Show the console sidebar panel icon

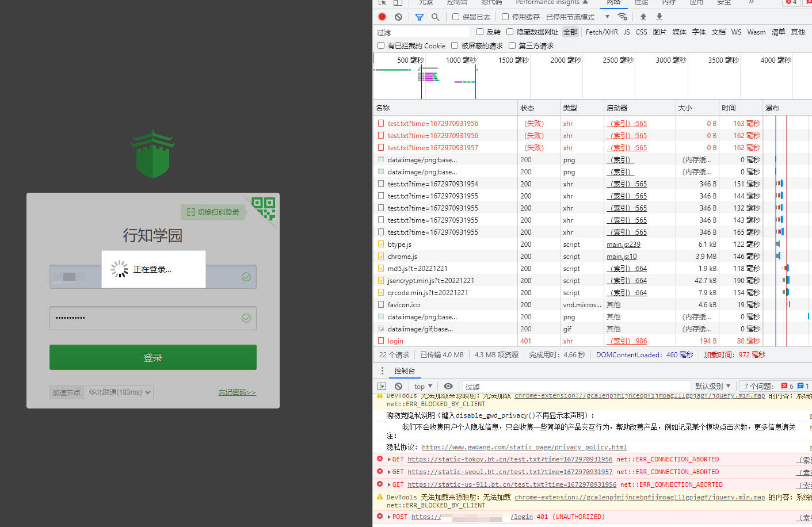pyautogui.click(x=382, y=386)
